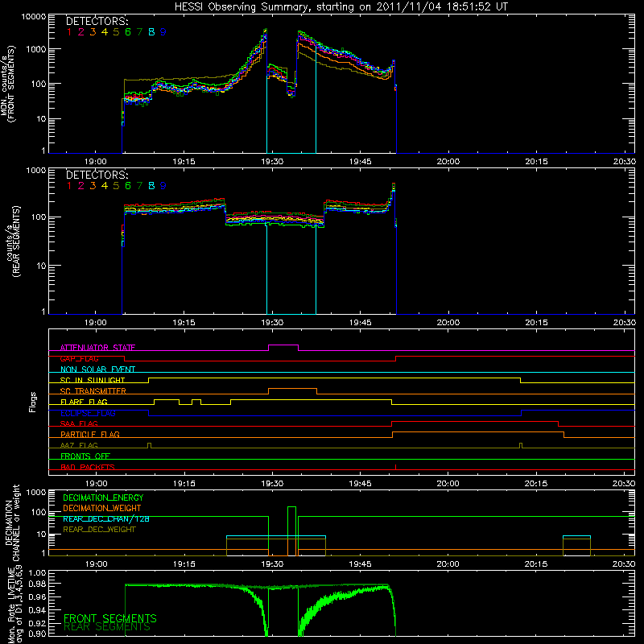The image size is (644, 644).
Task: Select the FRONTS_OFF flag label
Action: tap(85, 456)
